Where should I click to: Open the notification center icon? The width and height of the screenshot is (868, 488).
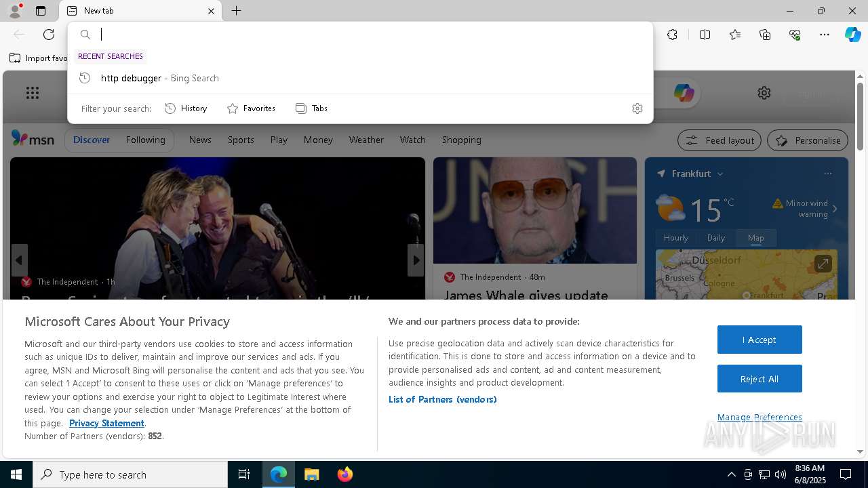[x=846, y=474]
